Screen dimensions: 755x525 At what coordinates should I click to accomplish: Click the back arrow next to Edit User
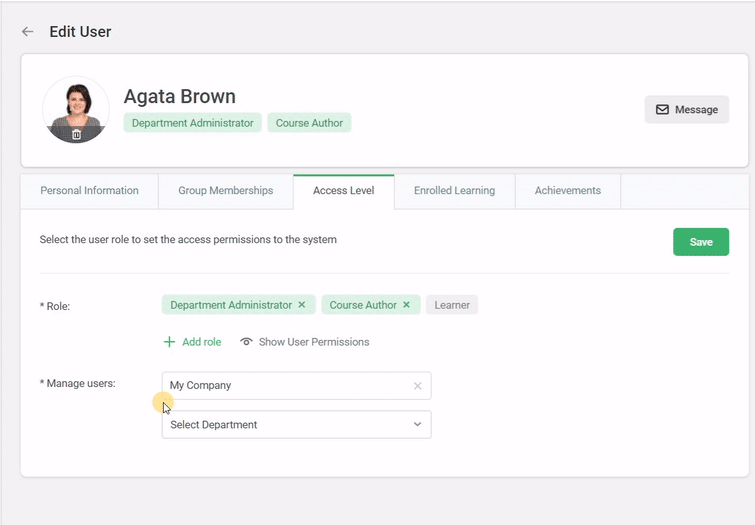[28, 32]
